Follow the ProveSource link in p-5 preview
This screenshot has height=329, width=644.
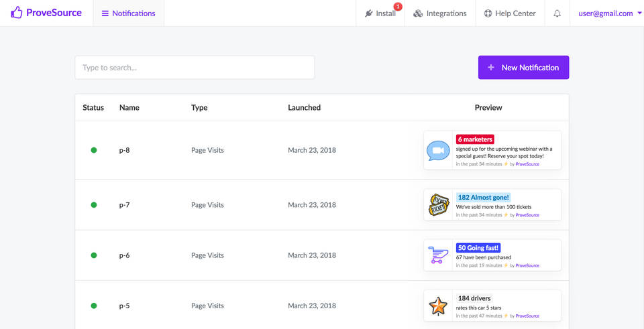(527, 316)
